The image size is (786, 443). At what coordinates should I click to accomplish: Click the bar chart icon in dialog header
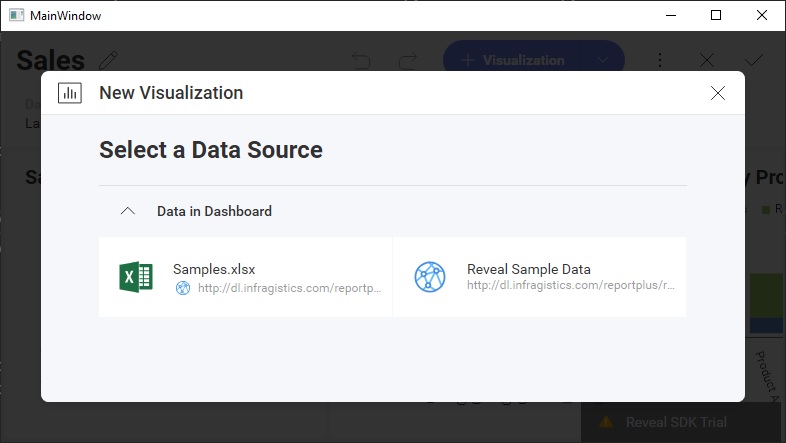70,93
